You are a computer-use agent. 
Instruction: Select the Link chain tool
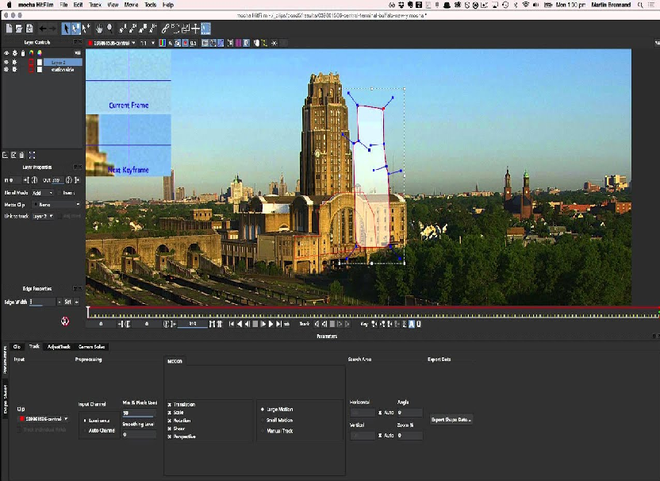point(165,29)
